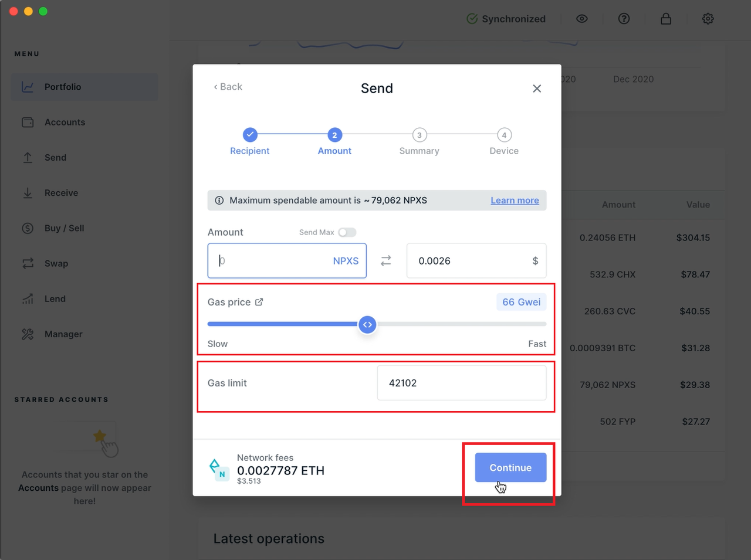
Task: Click the Manager tools icon
Action: point(28,334)
